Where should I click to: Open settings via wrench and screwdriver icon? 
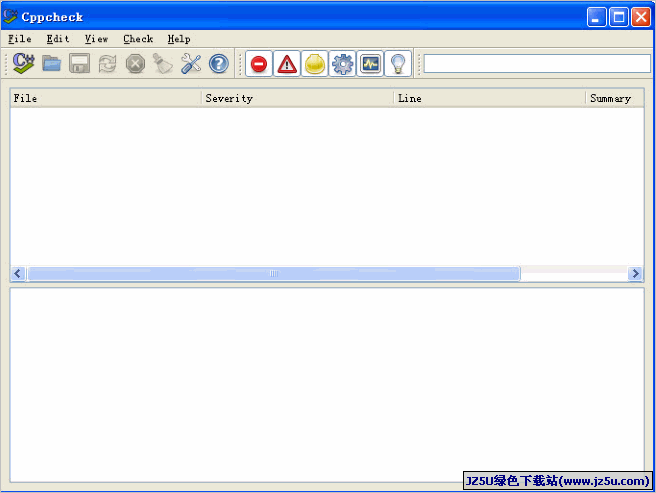191,64
